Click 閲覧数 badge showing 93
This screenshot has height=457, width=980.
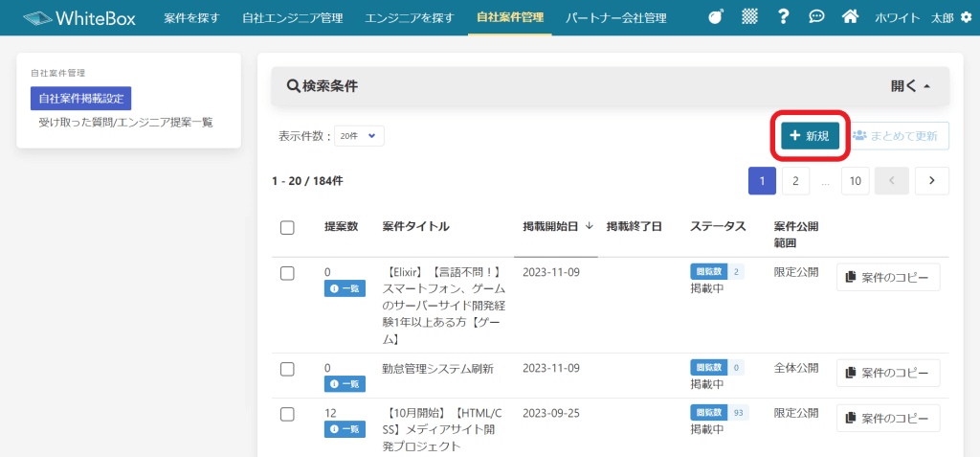click(720, 413)
